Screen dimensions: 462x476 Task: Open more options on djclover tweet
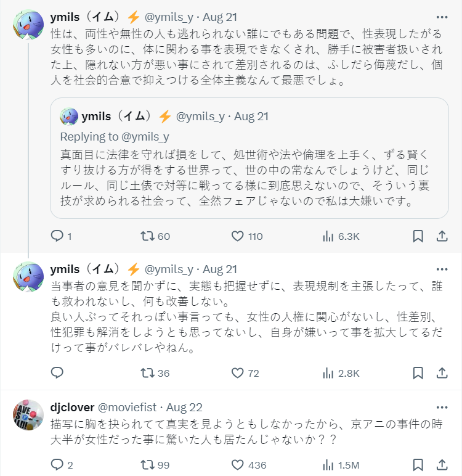[442, 408]
